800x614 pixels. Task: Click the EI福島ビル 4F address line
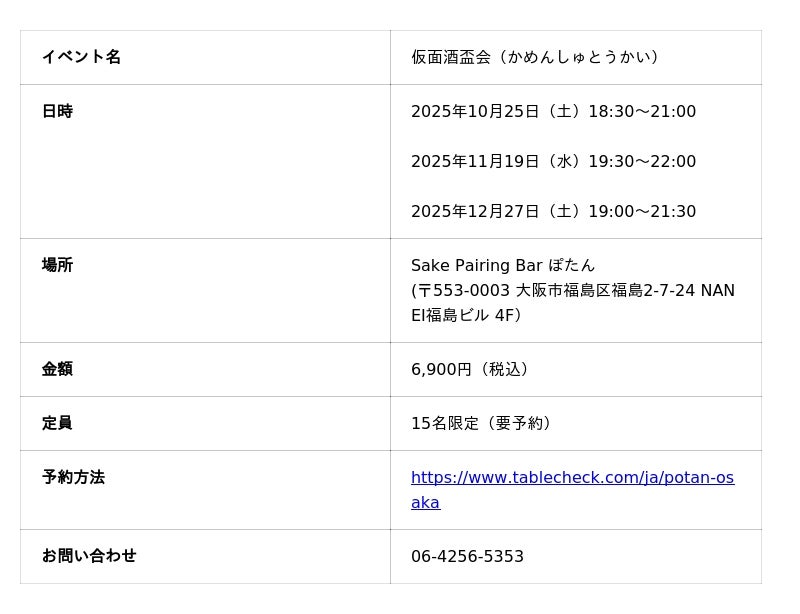[466, 315]
